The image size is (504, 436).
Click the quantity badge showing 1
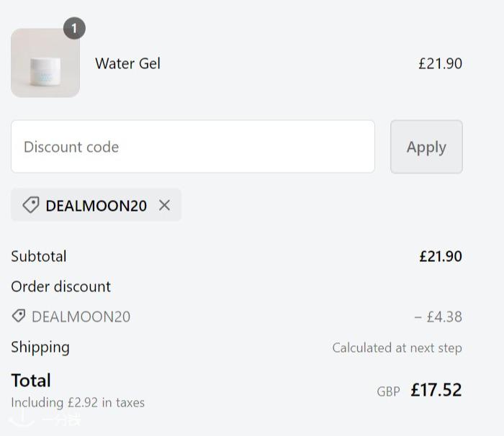click(74, 29)
